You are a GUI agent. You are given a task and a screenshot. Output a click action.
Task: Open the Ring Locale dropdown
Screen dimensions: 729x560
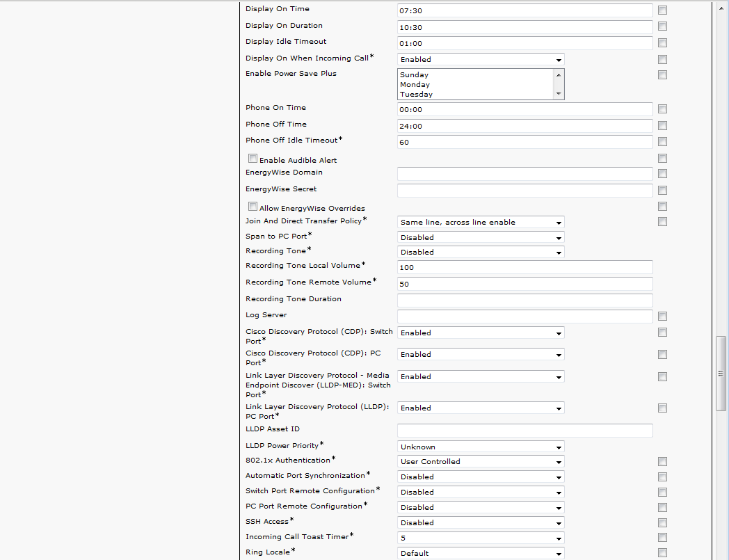tap(481, 554)
